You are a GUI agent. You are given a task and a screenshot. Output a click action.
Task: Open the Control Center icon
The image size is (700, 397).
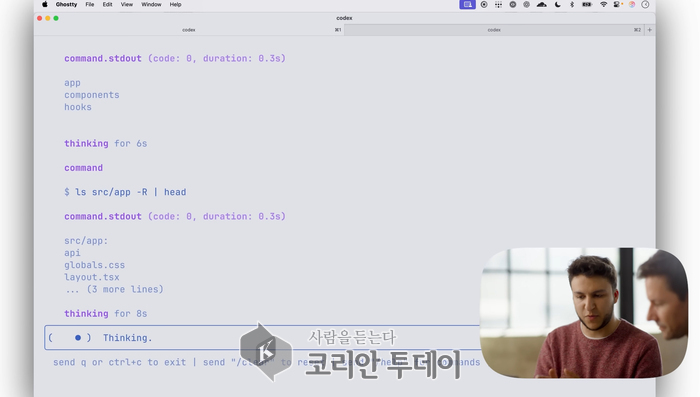click(x=618, y=4)
